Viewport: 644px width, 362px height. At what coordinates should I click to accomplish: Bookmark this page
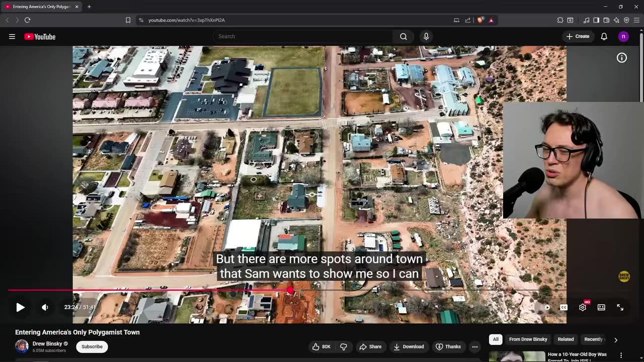click(x=128, y=20)
